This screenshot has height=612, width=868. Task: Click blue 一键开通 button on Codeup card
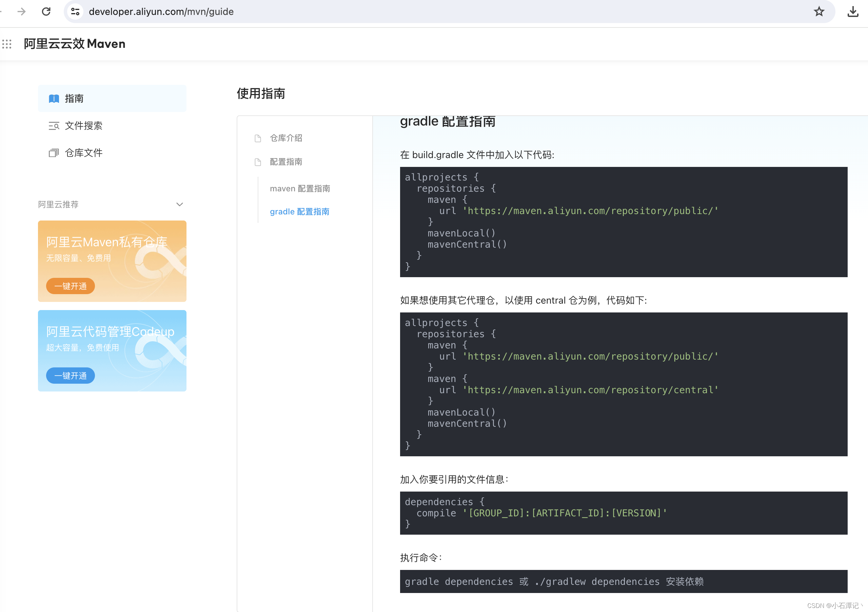[x=70, y=376]
